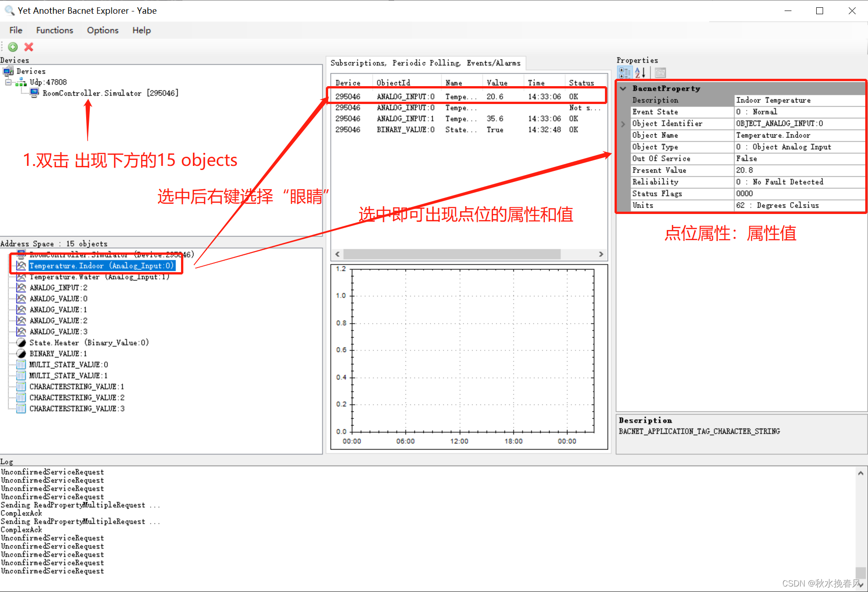Click the ANALOG_VALUE:3 chart icon
Viewport: 868px width, 592px height.
point(21,332)
